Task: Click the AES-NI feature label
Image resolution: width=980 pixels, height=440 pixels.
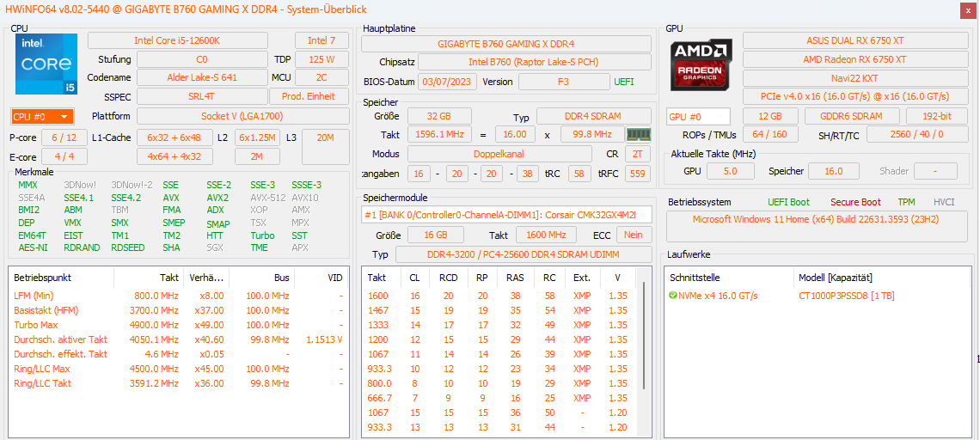Action: 34,247
